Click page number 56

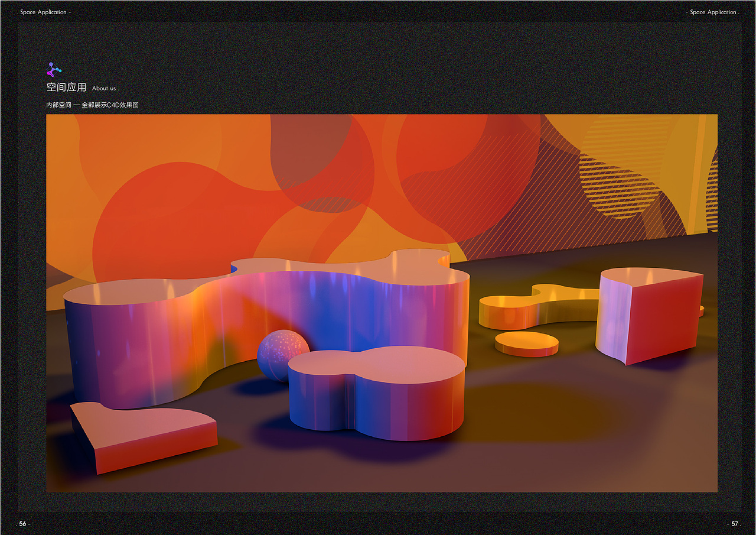pos(24,524)
